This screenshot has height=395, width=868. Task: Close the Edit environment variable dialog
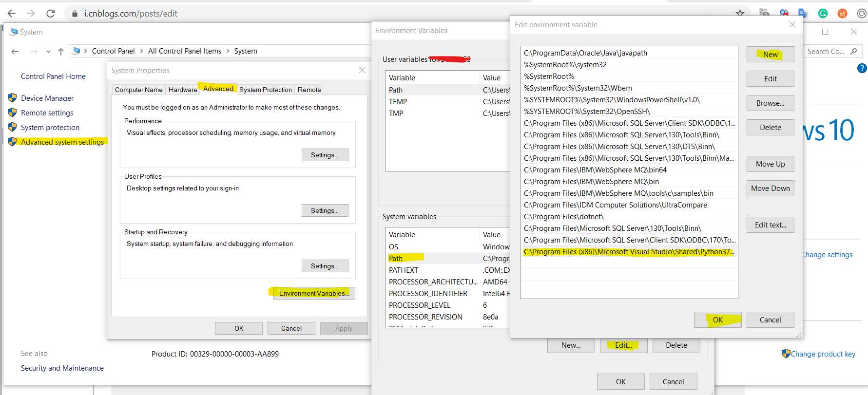792,24
